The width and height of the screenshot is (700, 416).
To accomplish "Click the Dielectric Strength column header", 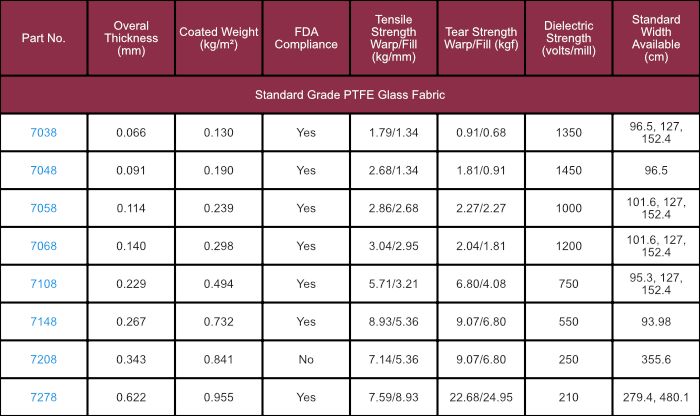I will click(568, 38).
